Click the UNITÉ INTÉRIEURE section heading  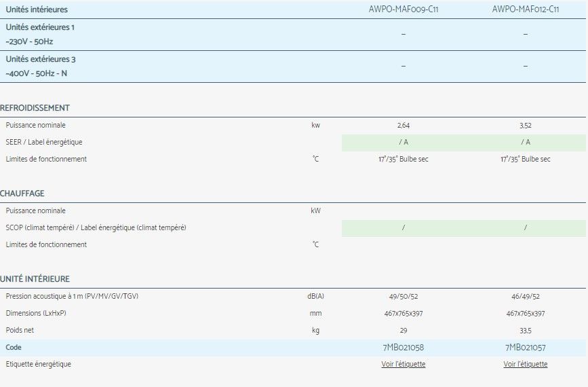35,279
